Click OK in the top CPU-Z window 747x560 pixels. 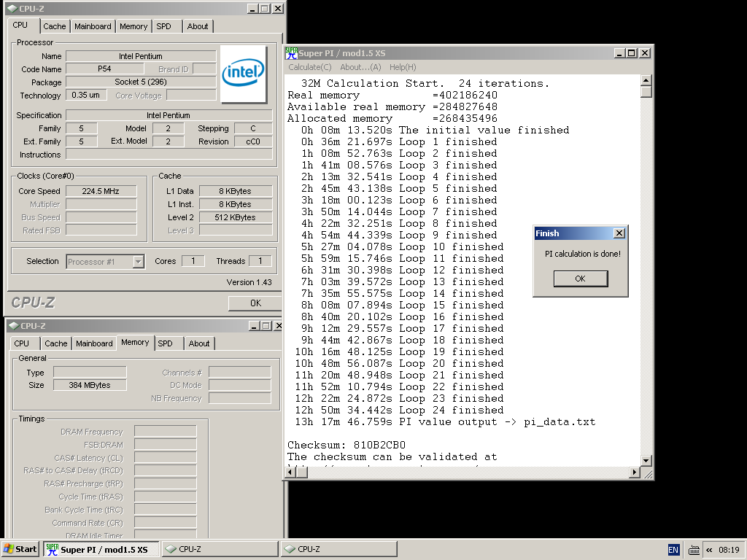255,303
